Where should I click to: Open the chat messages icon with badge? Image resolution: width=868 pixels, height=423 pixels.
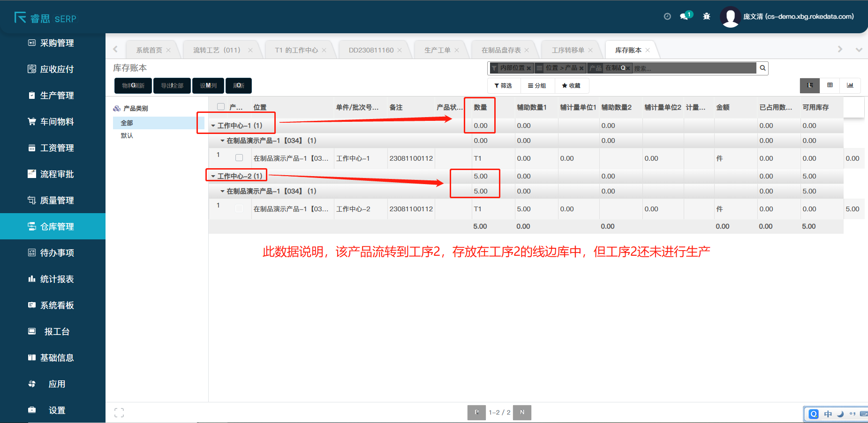(x=685, y=16)
